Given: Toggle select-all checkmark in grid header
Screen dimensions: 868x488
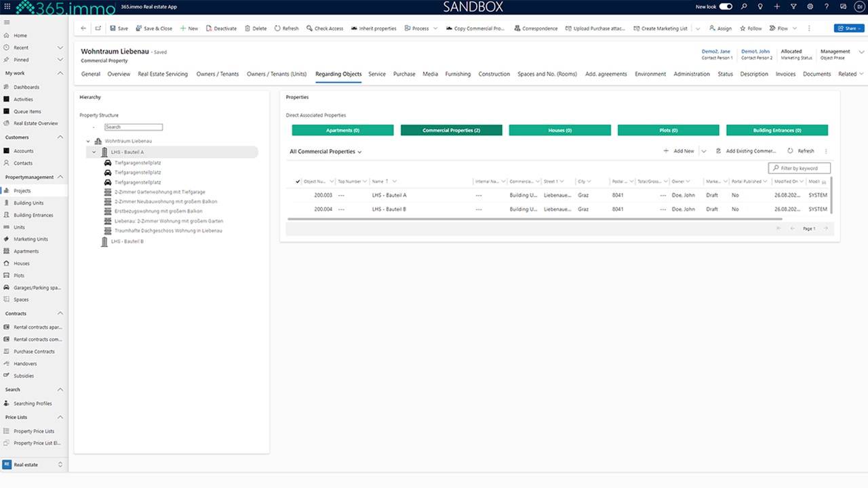Looking at the screenshot, I should click(x=298, y=182).
